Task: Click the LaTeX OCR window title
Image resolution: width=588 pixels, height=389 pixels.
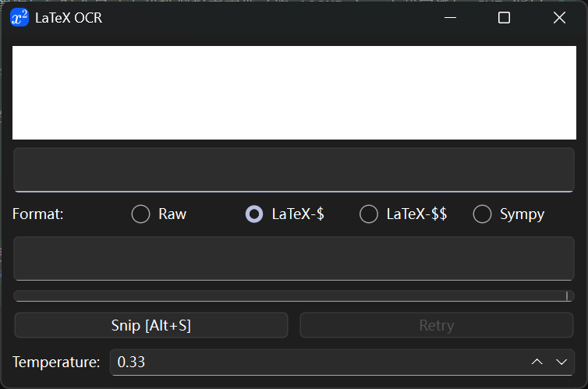Action: coord(69,18)
